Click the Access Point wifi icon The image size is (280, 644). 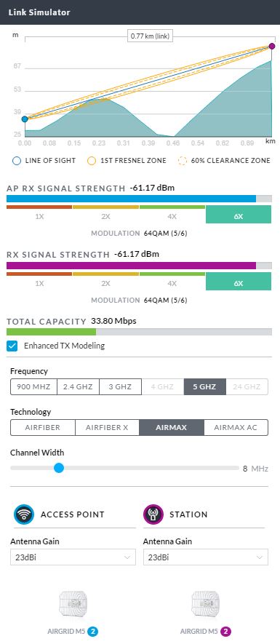click(x=24, y=514)
